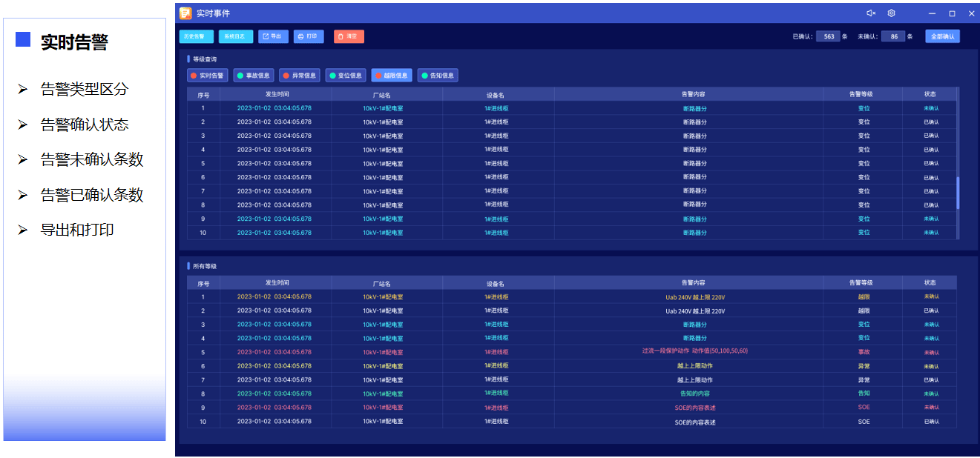The image size is (980, 458).
Task: Toggle the 告知信息 filter
Action: pyautogui.click(x=438, y=76)
